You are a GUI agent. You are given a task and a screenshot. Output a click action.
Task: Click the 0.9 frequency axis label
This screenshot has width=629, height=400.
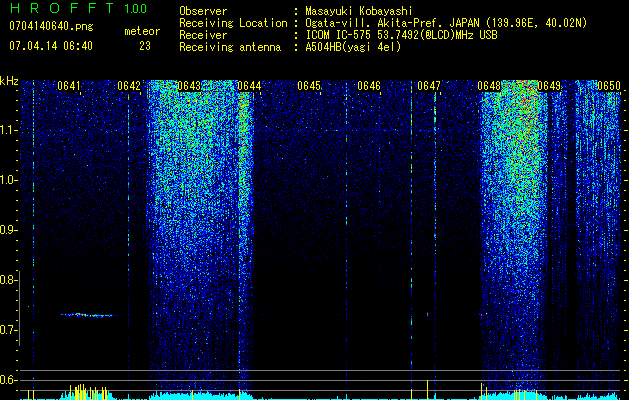pyautogui.click(x=9, y=230)
